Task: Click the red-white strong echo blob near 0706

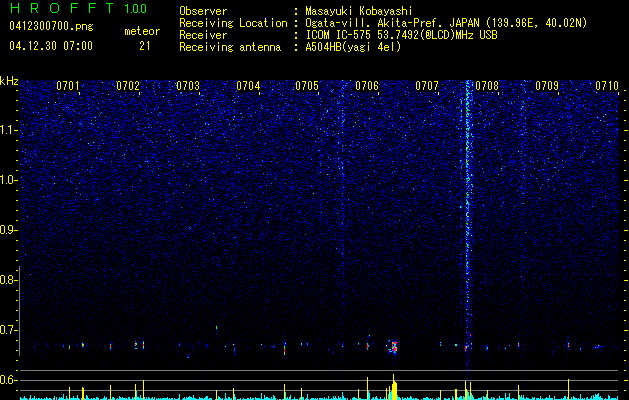Action: [x=394, y=347]
